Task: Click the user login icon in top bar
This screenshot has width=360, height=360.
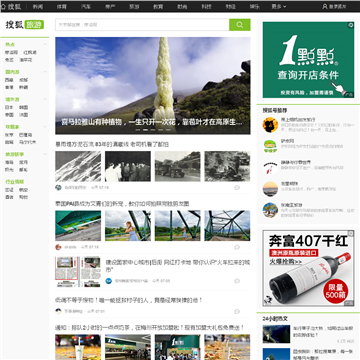Action: coord(325,6)
